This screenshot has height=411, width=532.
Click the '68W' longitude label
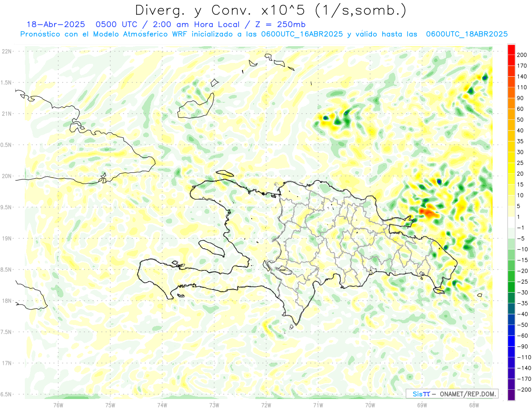click(x=473, y=405)
